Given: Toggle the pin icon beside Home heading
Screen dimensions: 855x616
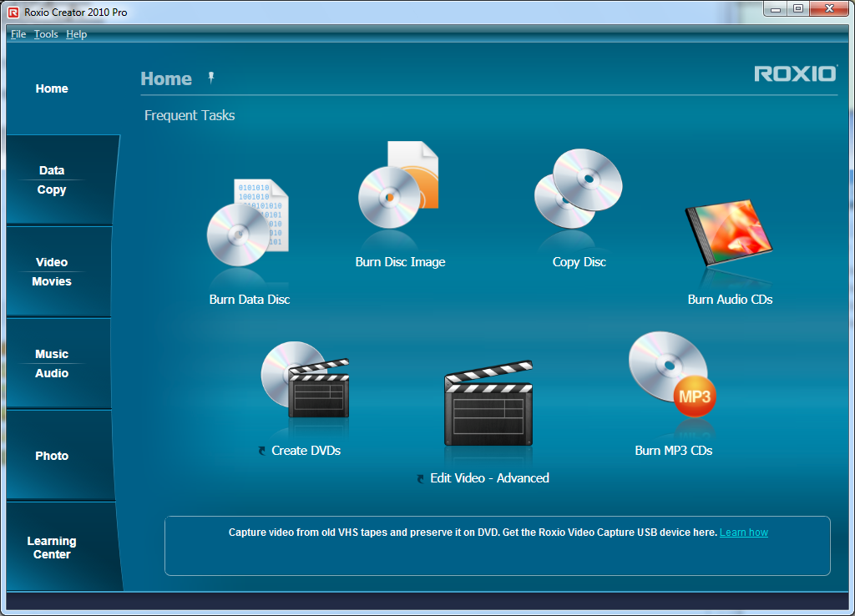Looking at the screenshot, I should click(x=211, y=78).
